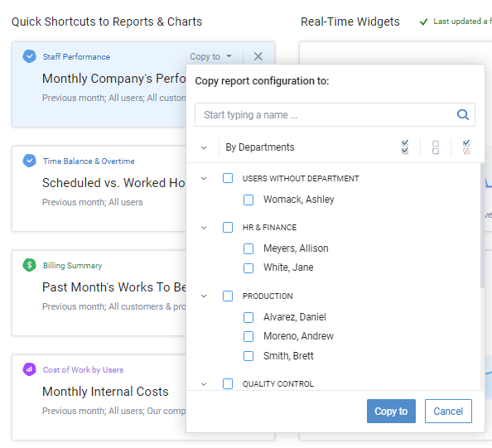This screenshot has width=492, height=448.
Task: Click the Staff Performance checkmark icon
Action: (x=29, y=56)
